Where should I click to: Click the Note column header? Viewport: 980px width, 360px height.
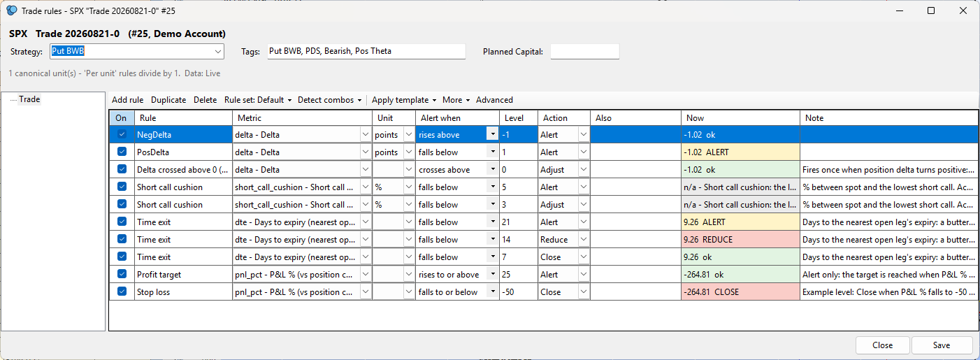tap(889, 118)
